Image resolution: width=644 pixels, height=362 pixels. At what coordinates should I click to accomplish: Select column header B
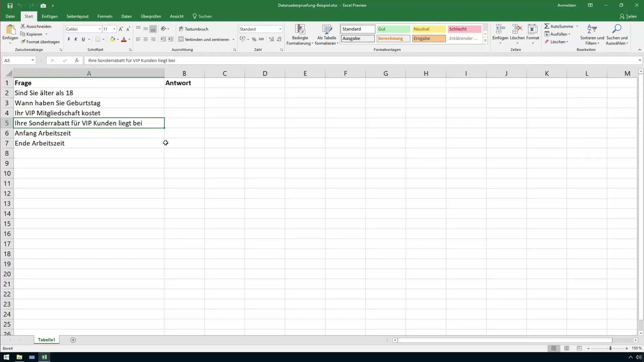coord(184,73)
